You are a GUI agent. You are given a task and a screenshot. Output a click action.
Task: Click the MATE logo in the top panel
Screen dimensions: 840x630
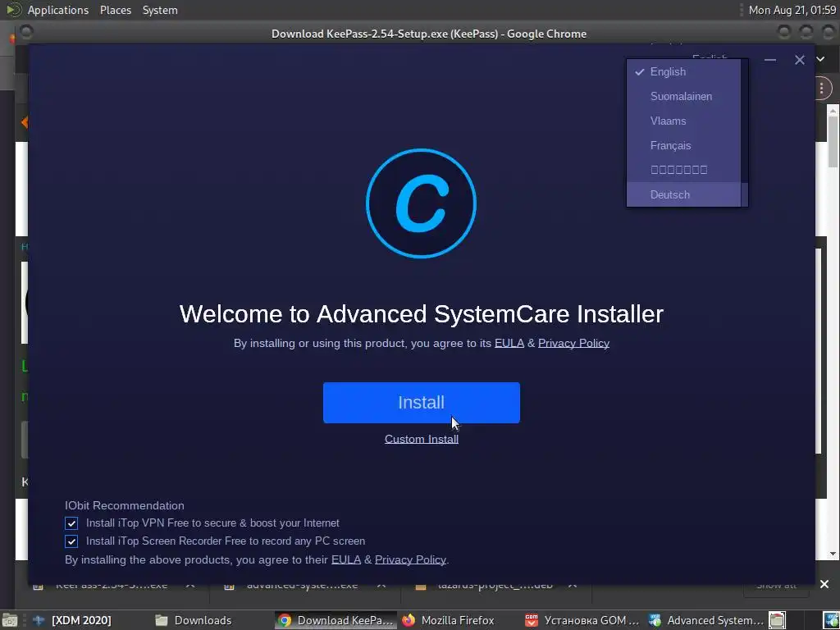click(x=13, y=10)
